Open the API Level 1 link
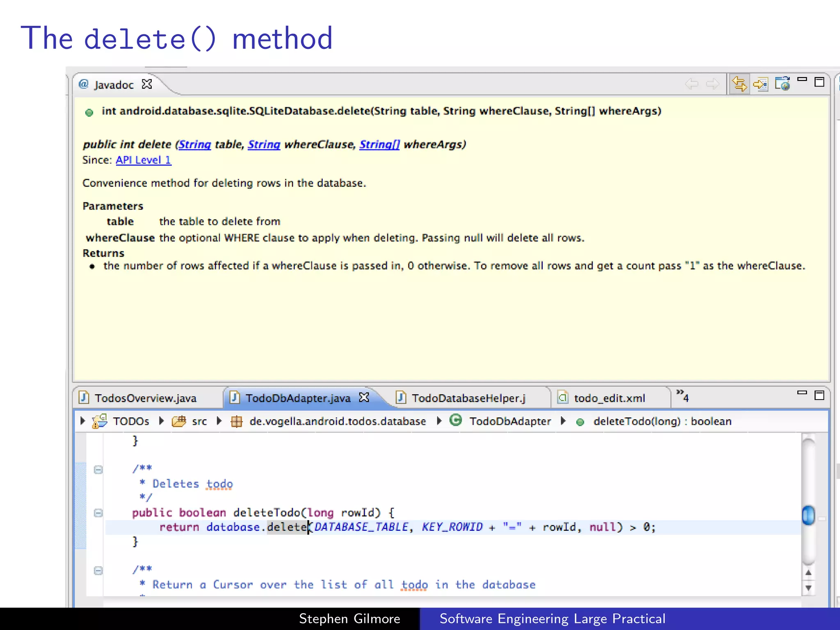 [144, 160]
